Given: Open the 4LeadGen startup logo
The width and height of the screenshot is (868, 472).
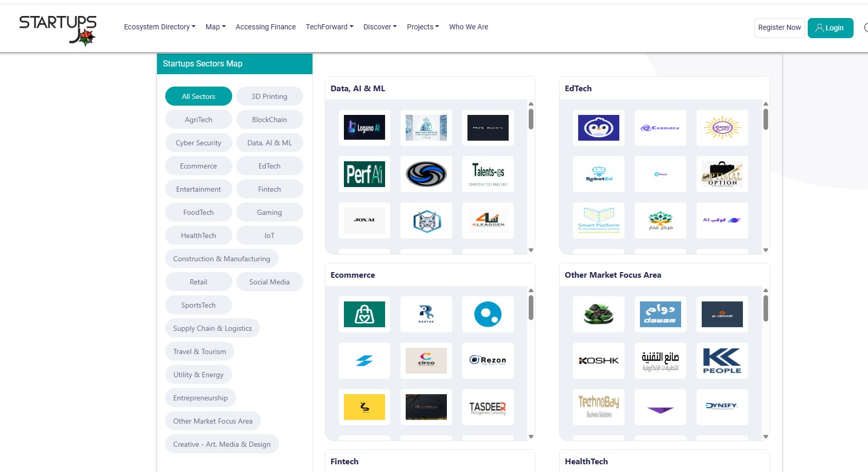Looking at the screenshot, I should click(488, 221).
